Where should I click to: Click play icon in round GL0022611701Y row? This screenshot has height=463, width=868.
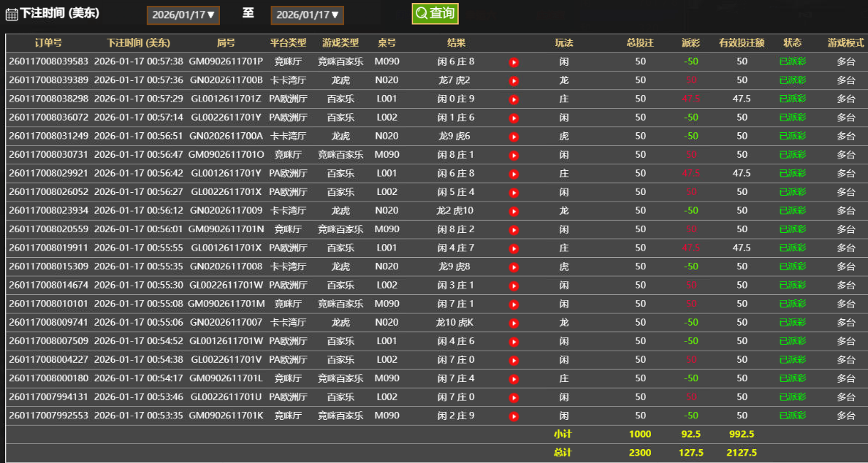514,118
